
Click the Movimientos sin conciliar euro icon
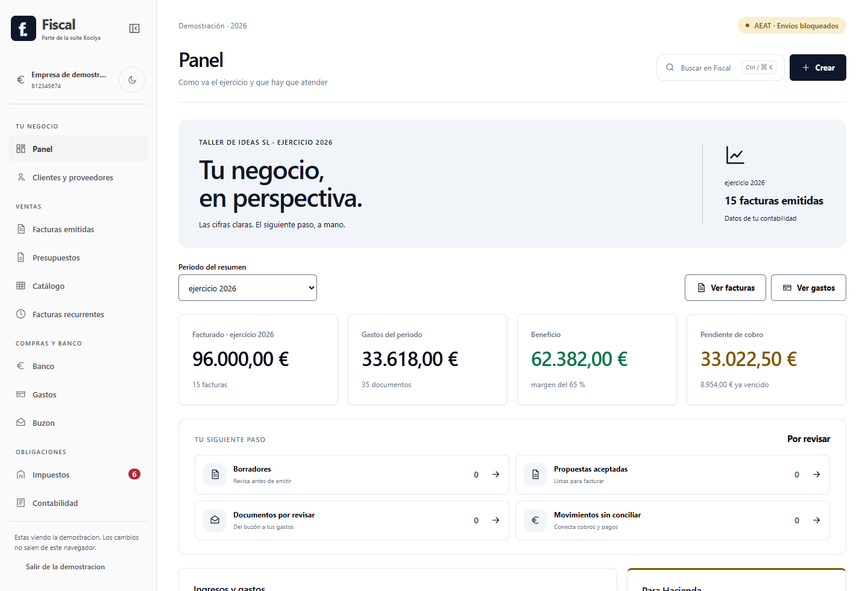point(535,520)
